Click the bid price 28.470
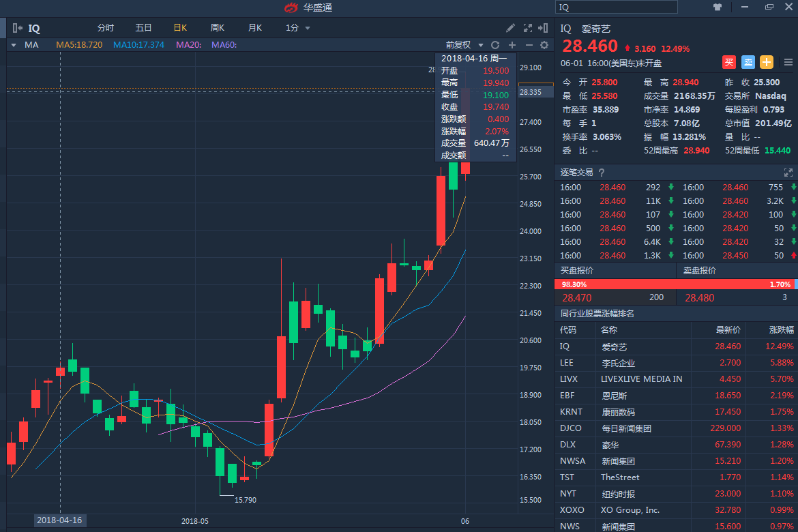This screenshot has height=532, width=798. (x=576, y=298)
